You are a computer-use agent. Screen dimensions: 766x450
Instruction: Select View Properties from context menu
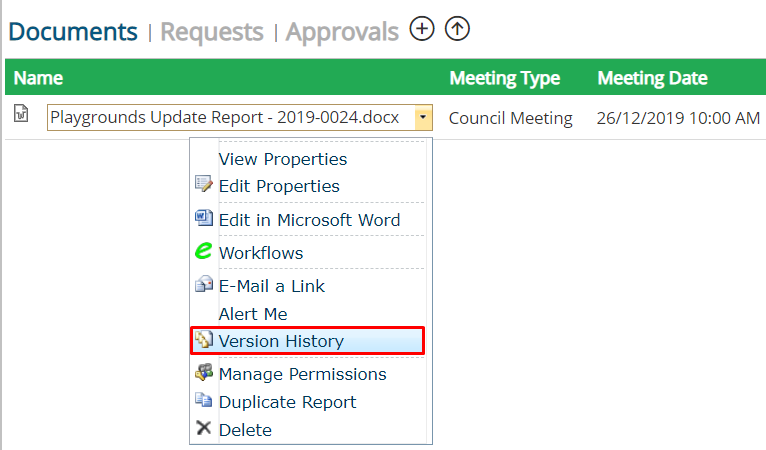(x=283, y=159)
